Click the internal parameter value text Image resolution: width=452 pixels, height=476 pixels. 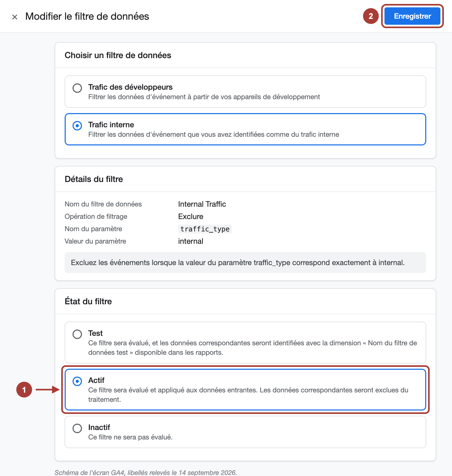191,241
